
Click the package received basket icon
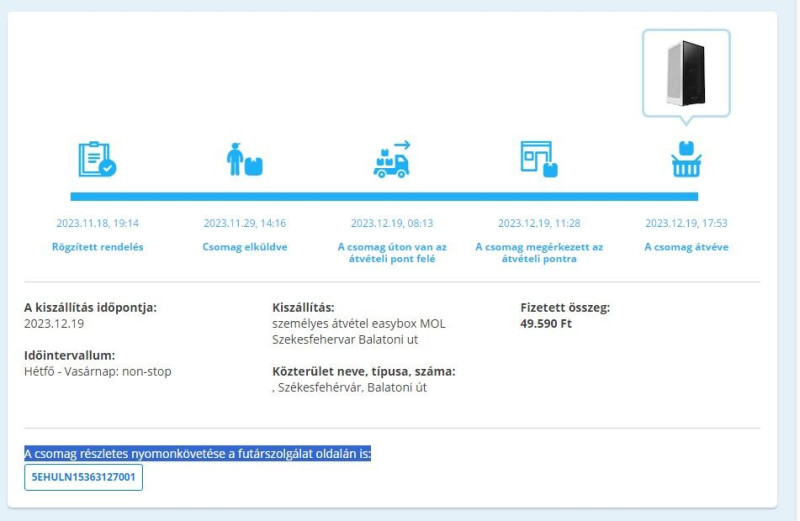[x=686, y=159]
